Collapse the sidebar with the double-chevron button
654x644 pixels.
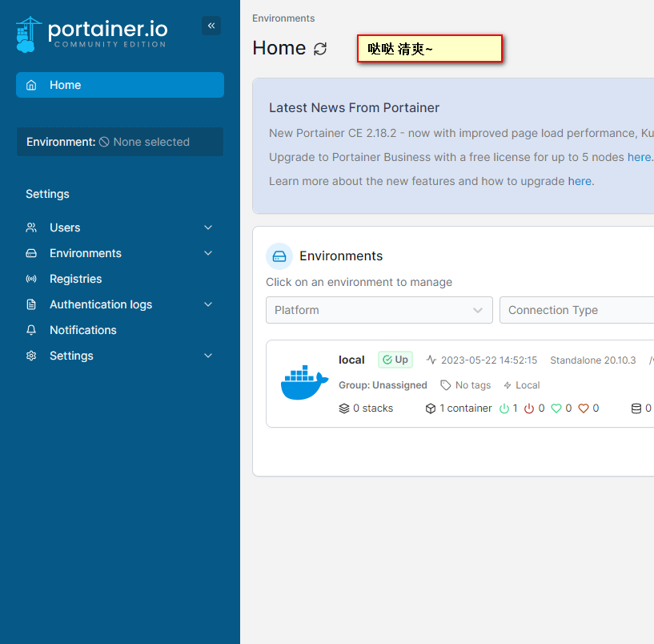tap(211, 26)
